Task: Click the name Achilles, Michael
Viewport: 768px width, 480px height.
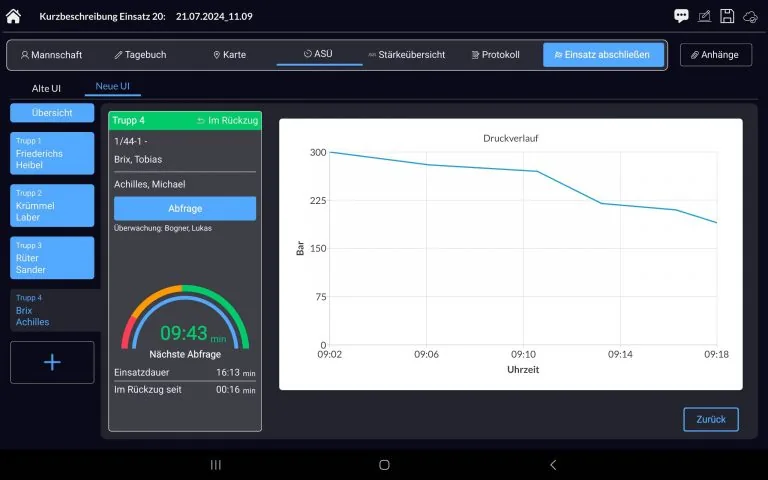Action: pos(150,184)
